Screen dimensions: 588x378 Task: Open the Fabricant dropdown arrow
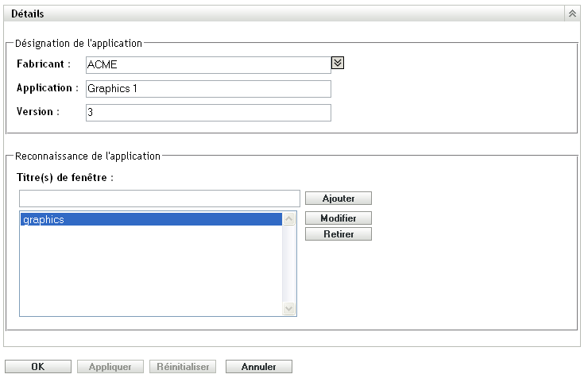tap(337, 64)
